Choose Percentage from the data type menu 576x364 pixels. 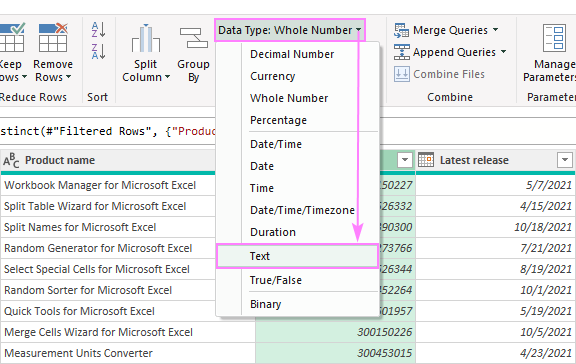coord(278,120)
